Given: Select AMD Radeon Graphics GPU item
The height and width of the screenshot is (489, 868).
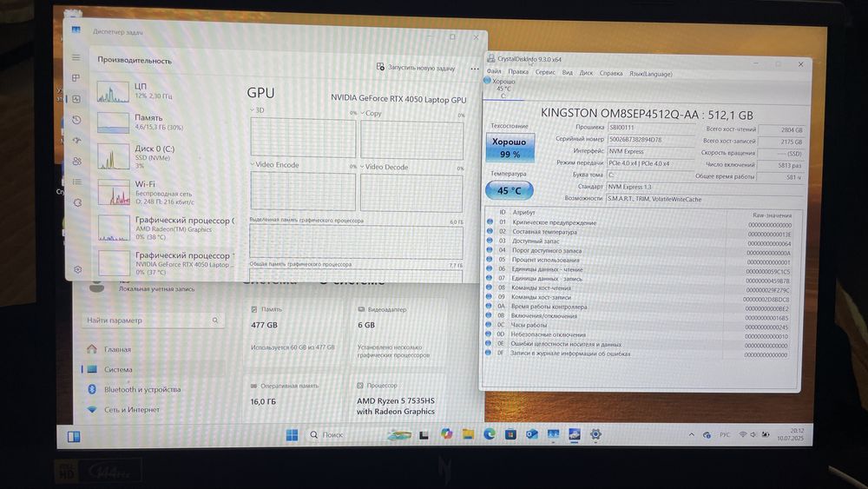Looking at the screenshot, I should (166, 228).
